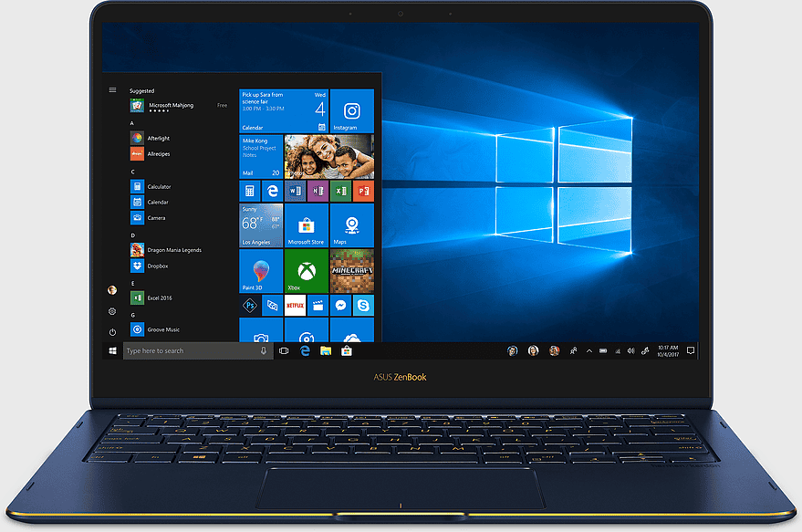Click the letter G group header
This screenshot has width=802, height=532.
pos(133,315)
